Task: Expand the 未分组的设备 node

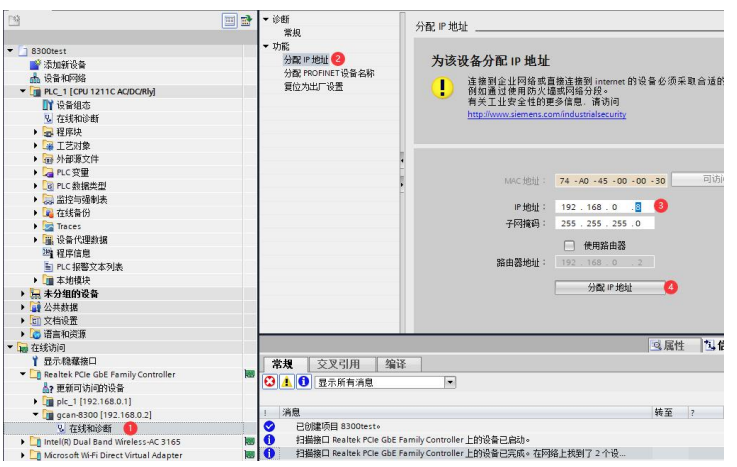Action: (x=23, y=294)
